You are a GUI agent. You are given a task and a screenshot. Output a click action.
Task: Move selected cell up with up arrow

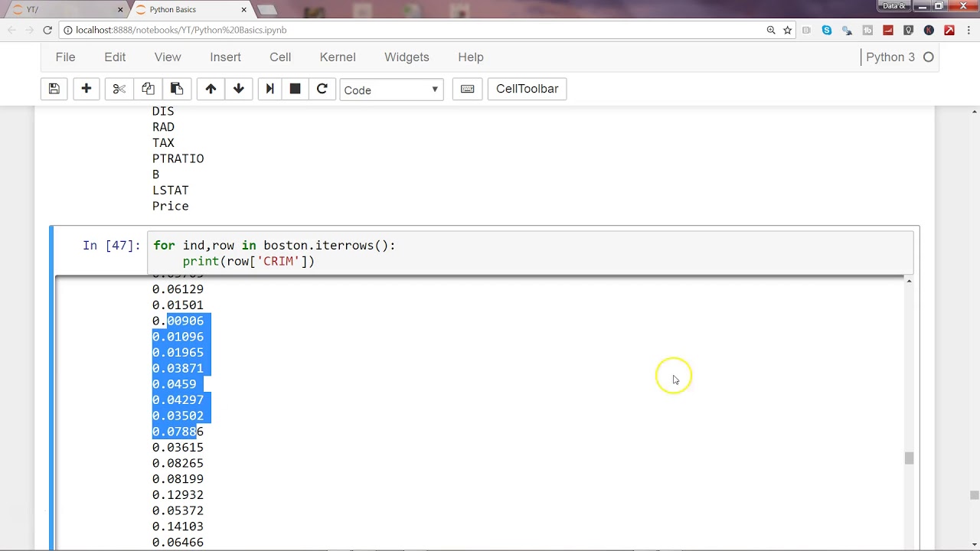tap(211, 89)
